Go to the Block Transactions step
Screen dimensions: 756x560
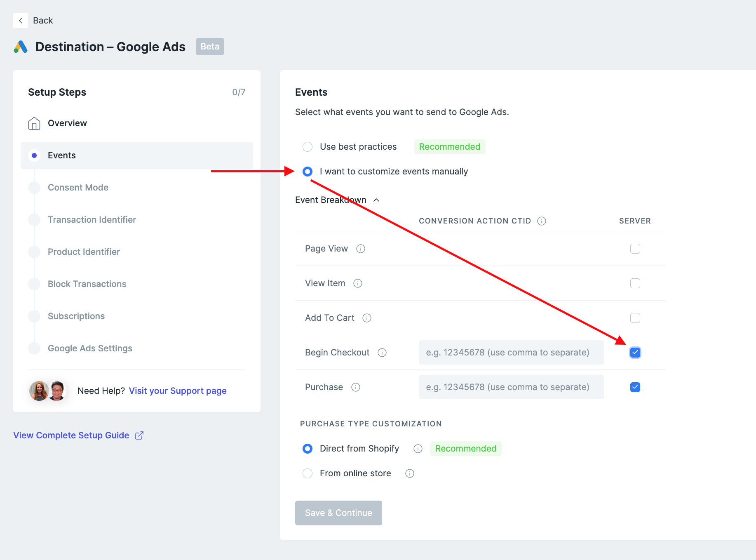click(x=87, y=284)
